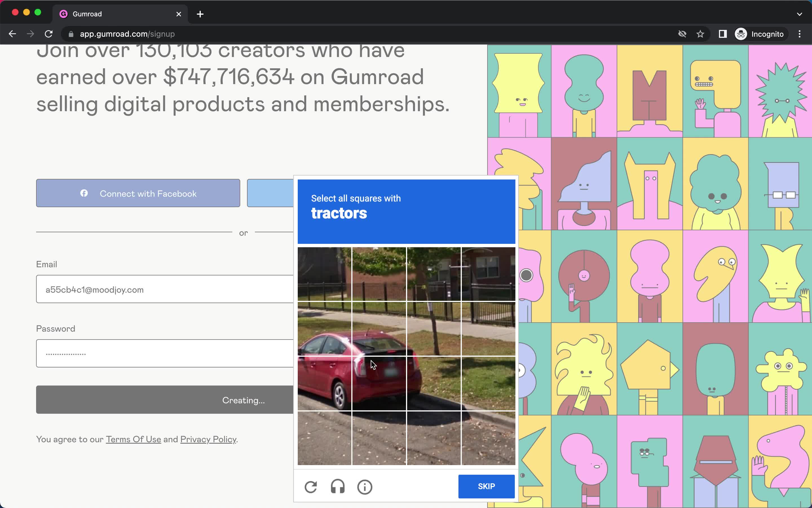
Task: Bookmark this page with the star icon
Action: tap(700, 34)
